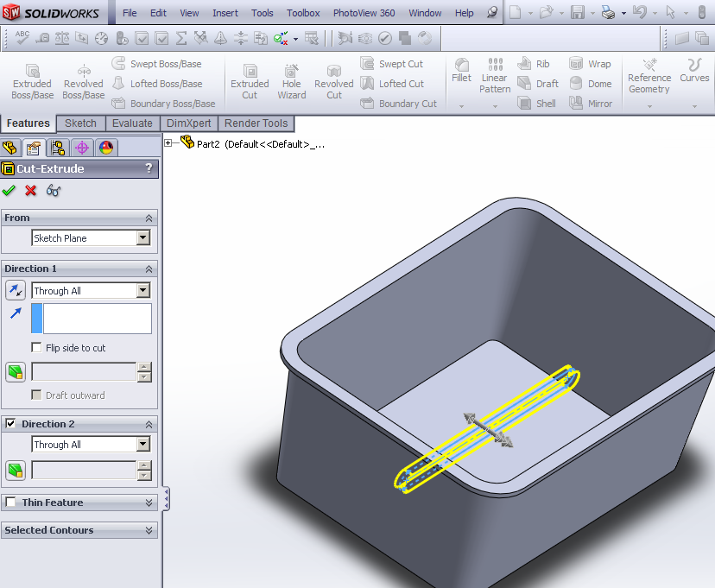The width and height of the screenshot is (715, 588).
Task: Select Lofted Boss/Base feature
Action: [x=158, y=84]
